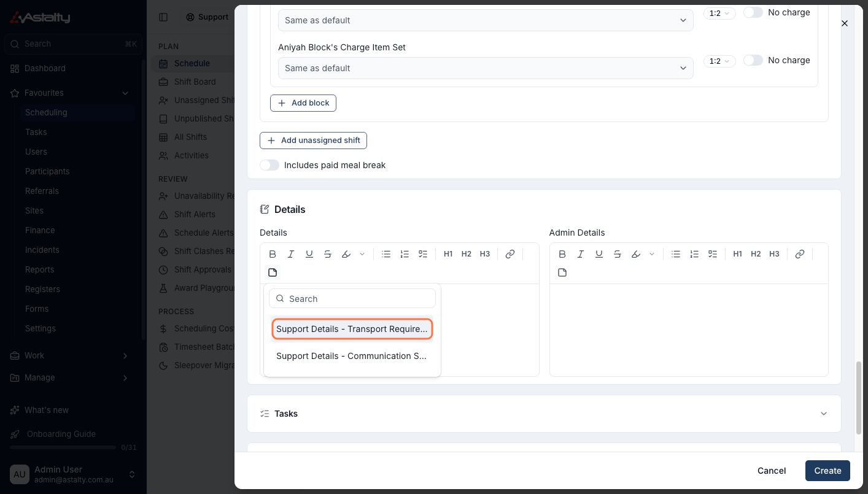Apply underline in Details editor
868x494 pixels.
[x=309, y=254]
